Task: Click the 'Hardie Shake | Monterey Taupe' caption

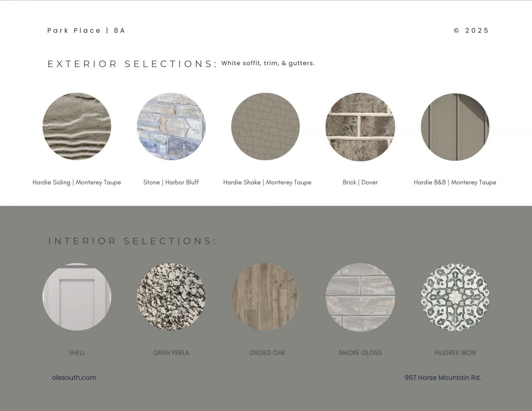Action: (267, 182)
